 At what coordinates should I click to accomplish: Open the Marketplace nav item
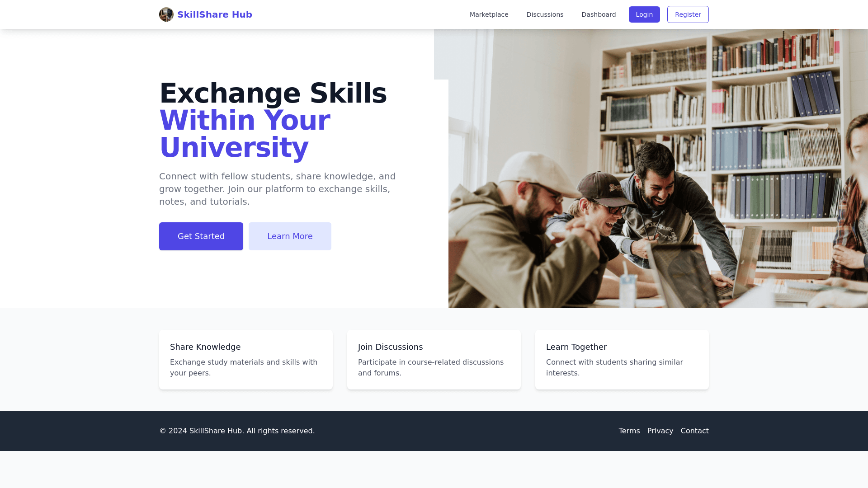click(x=489, y=14)
